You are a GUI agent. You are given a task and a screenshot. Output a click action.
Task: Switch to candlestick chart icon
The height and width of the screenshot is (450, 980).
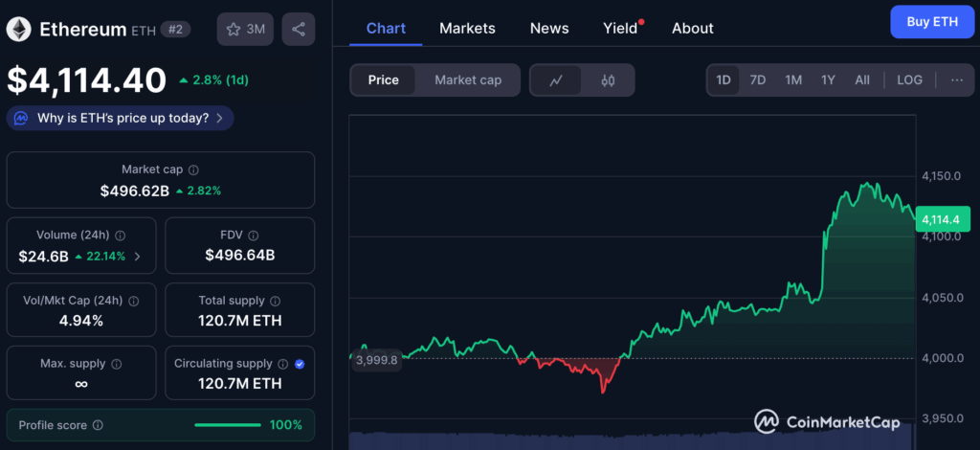608,80
